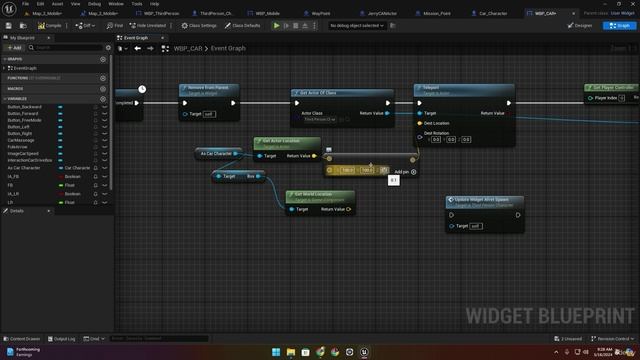Click the Player Index input on Get Player Controller
This screenshot has height=360, width=640.
point(621,98)
